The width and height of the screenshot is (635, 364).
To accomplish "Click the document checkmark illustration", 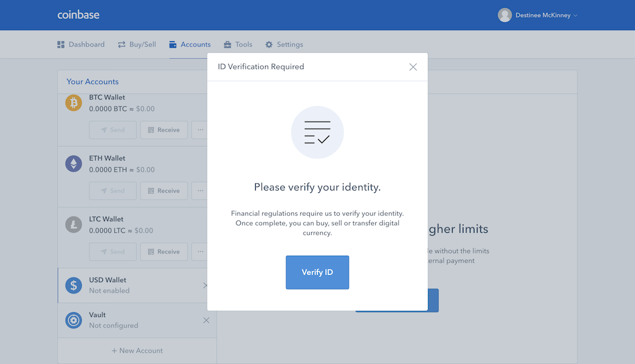I will point(317,132).
